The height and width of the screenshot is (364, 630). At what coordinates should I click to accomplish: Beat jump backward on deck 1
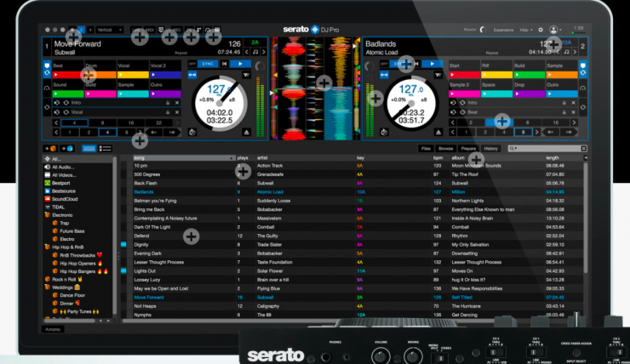(154, 132)
